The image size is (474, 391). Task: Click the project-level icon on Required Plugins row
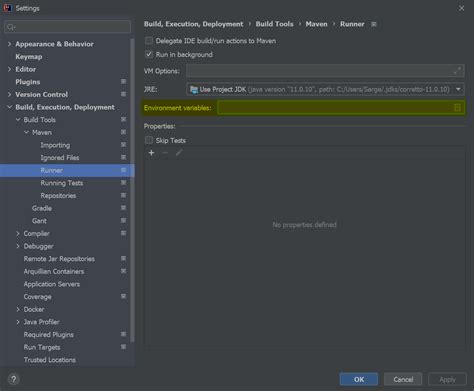123,334
